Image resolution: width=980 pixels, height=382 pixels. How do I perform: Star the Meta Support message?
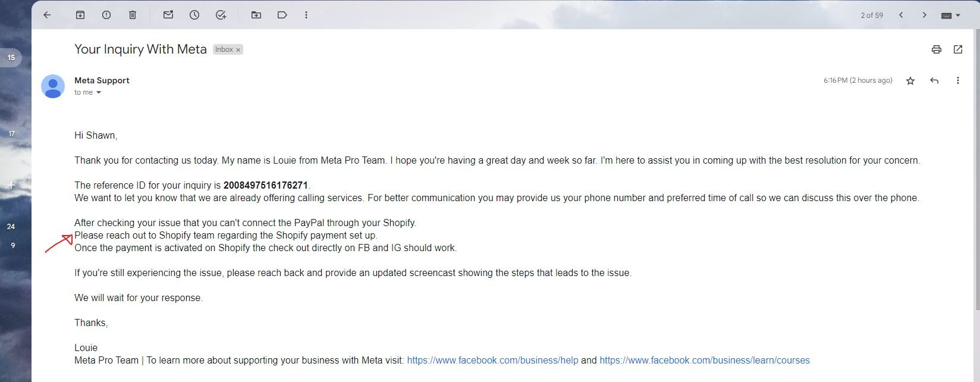click(x=910, y=80)
